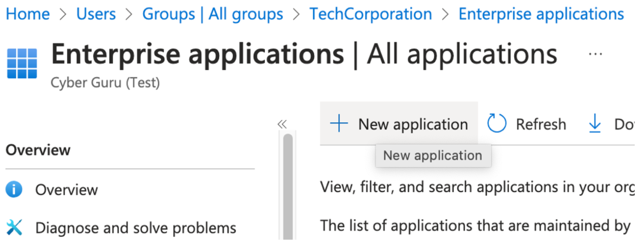
Task: Click the Enterprise applications grid icon
Action: pyautogui.click(x=22, y=63)
